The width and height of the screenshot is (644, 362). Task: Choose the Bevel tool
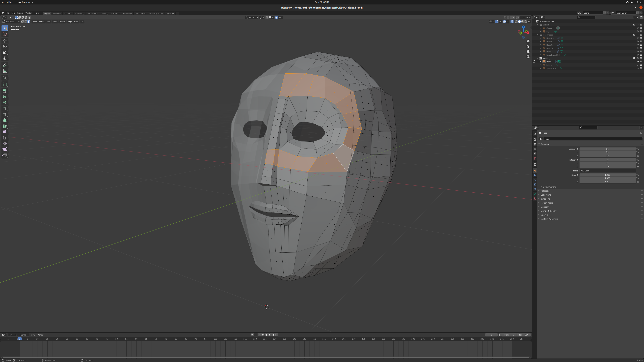(5, 103)
